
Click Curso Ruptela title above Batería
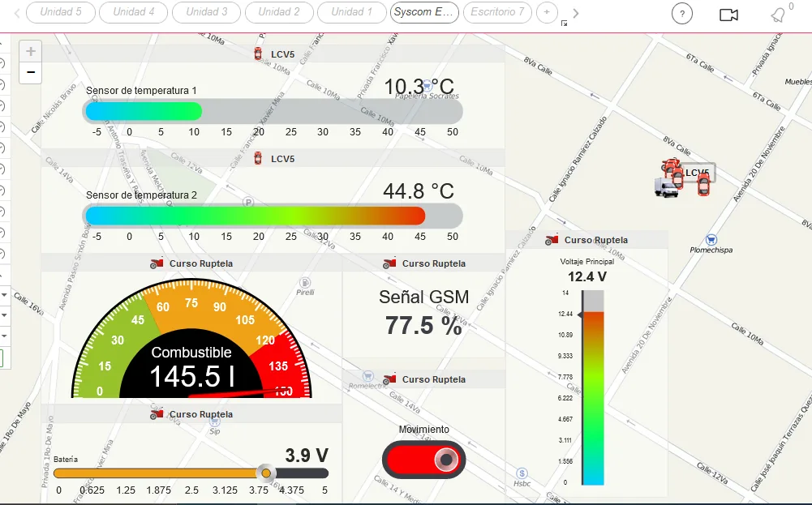[201, 414]
